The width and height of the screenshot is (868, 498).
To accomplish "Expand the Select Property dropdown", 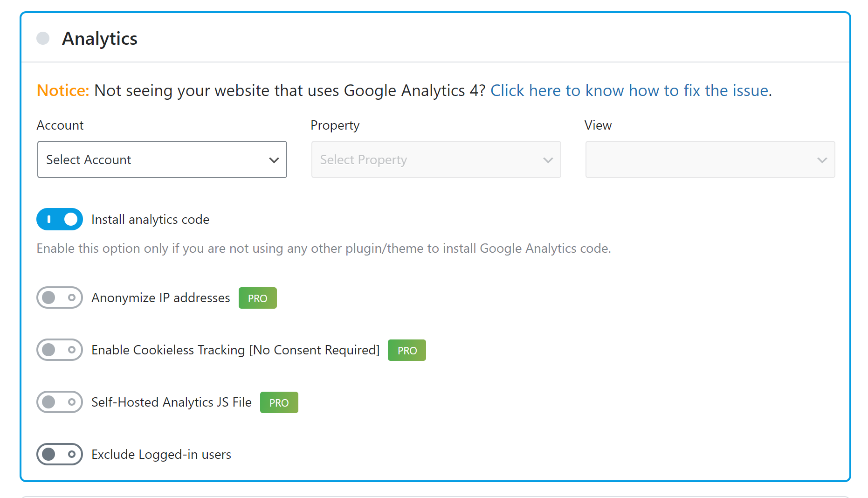I will (436, 159).
